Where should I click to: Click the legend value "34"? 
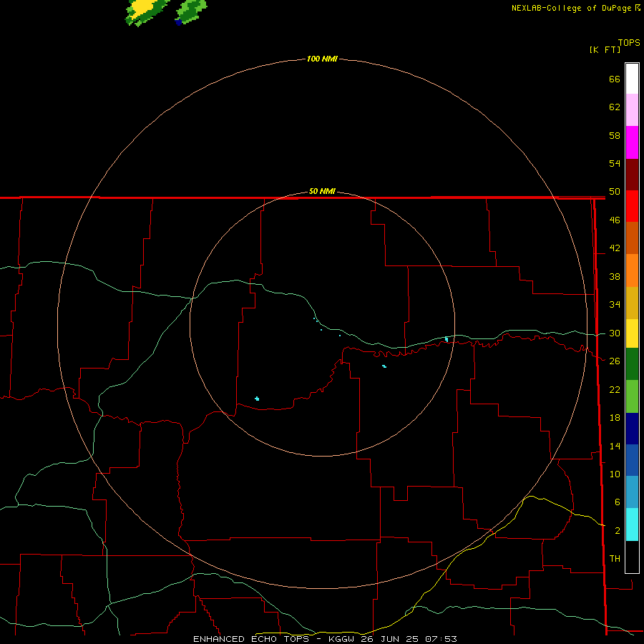coord(615,305)
